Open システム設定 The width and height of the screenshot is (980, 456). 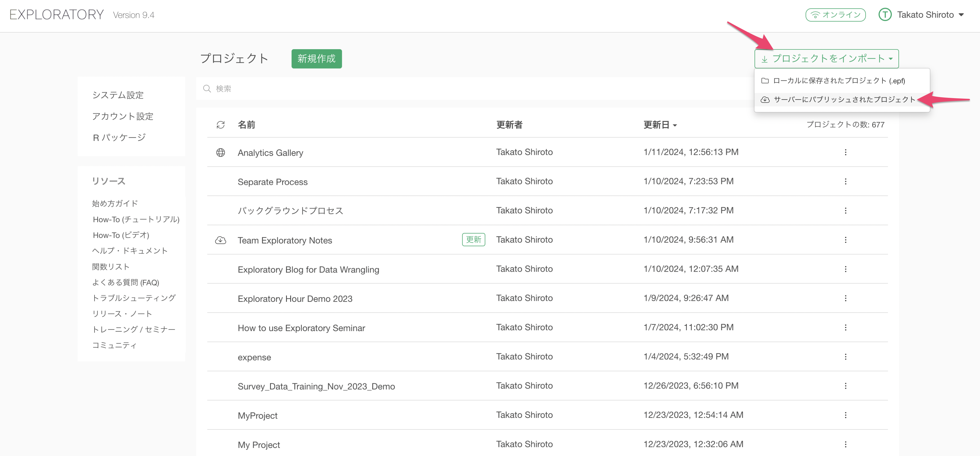118,95
